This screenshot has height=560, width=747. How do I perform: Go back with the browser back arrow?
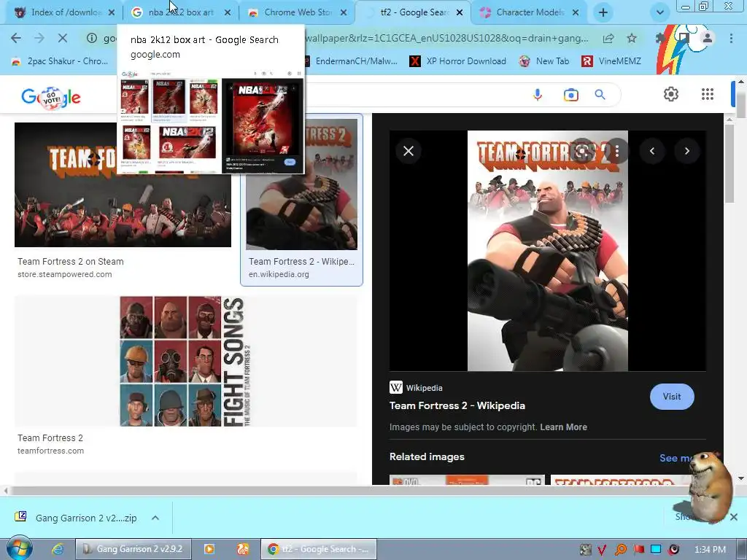click(x=16, y=38)
